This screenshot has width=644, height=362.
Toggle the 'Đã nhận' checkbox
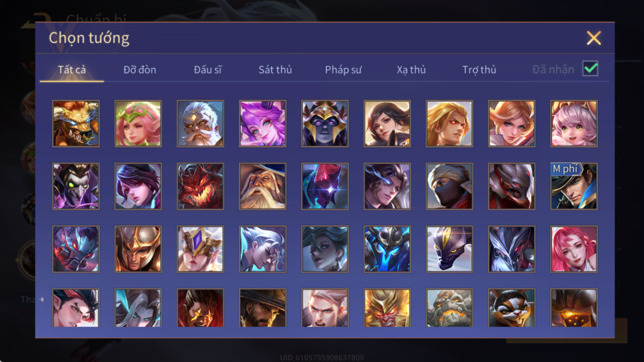pyautogui.click(x=590, y=69)
